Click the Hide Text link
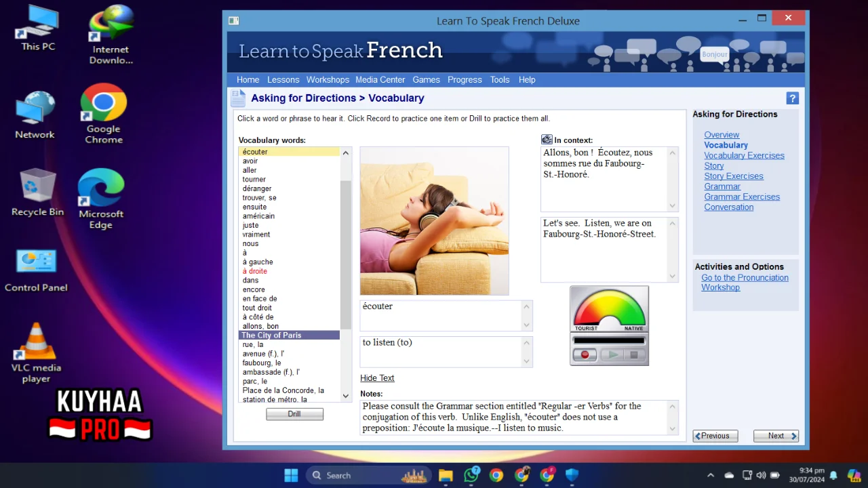868x488 pixels. [x=377, y=378]
